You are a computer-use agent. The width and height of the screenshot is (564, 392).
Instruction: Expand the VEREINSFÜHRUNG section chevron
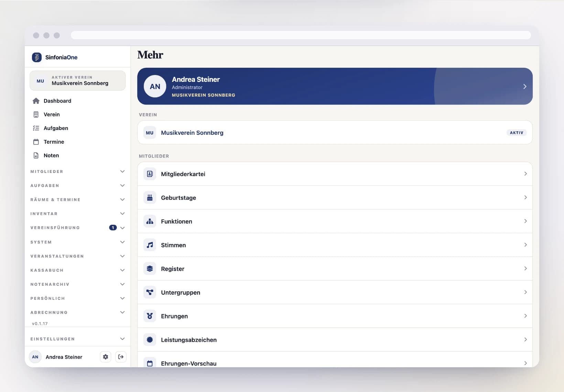coord(122,228)
